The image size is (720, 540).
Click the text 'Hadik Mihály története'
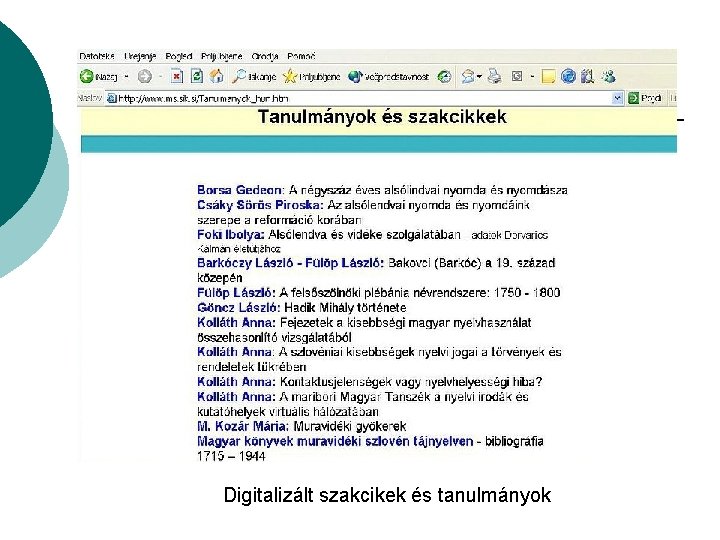click(345, 308)
